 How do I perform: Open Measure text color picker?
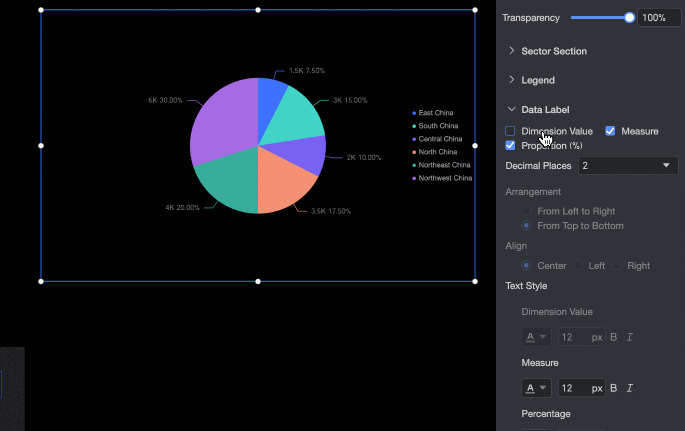pos(536,388)
